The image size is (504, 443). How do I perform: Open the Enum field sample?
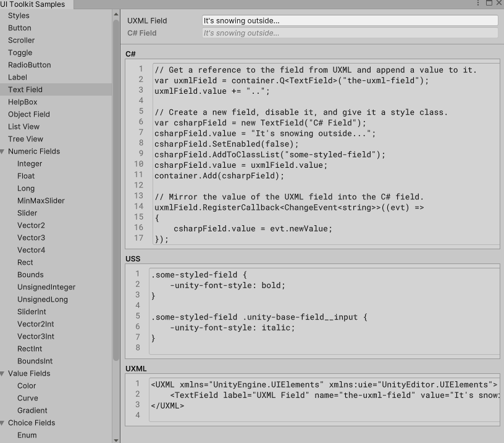27,436
